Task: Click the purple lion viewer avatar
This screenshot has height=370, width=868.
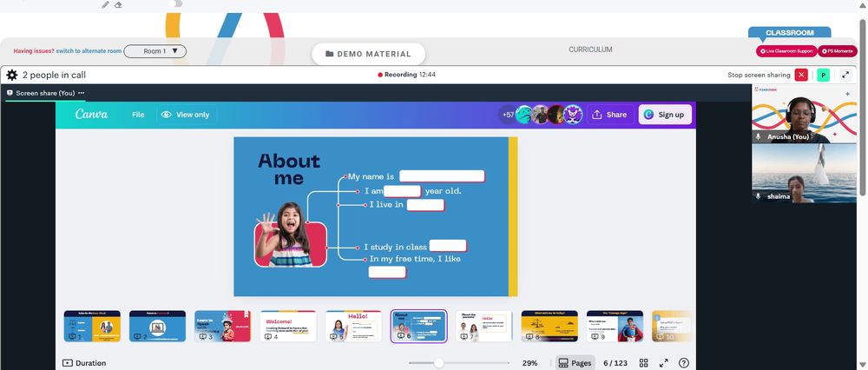Action: [x=572, y=115]
